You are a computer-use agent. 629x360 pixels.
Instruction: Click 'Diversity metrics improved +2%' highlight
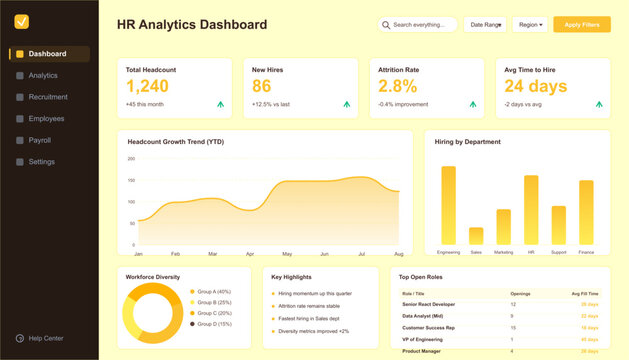tap(313, 332)
